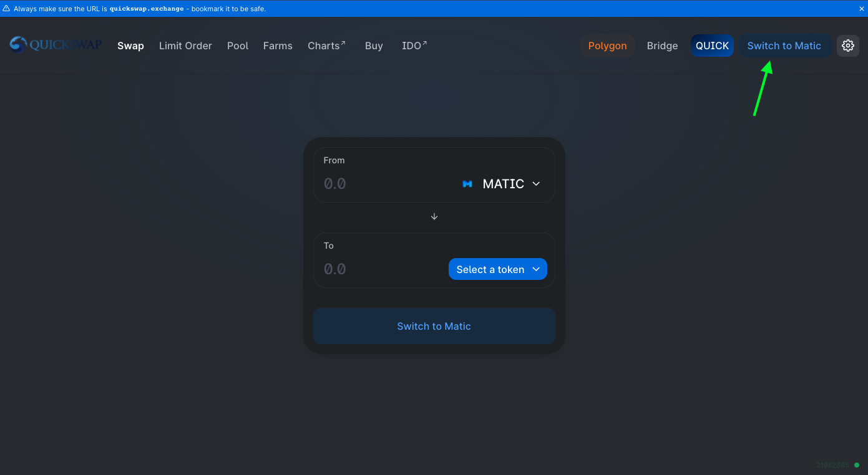Open the external IDO link

point(414,46)
